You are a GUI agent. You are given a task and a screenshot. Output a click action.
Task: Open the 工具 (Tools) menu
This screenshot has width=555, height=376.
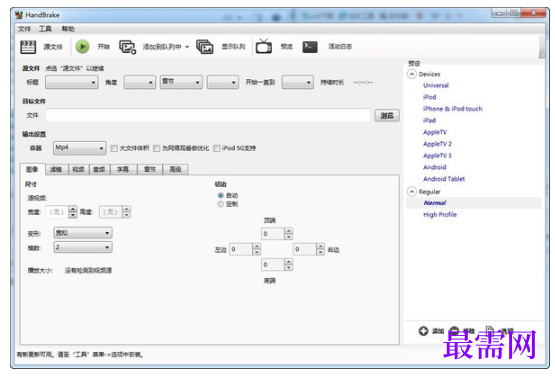pos(45,29)
